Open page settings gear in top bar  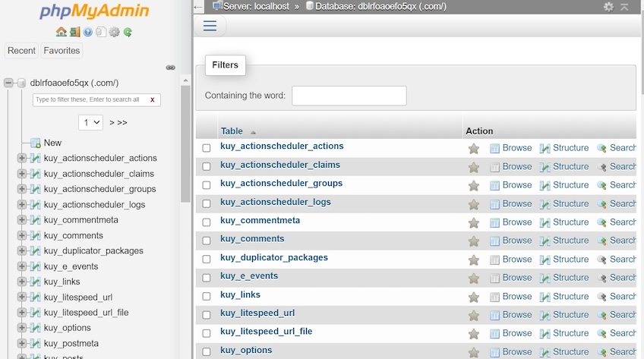(x=608, y=7)
